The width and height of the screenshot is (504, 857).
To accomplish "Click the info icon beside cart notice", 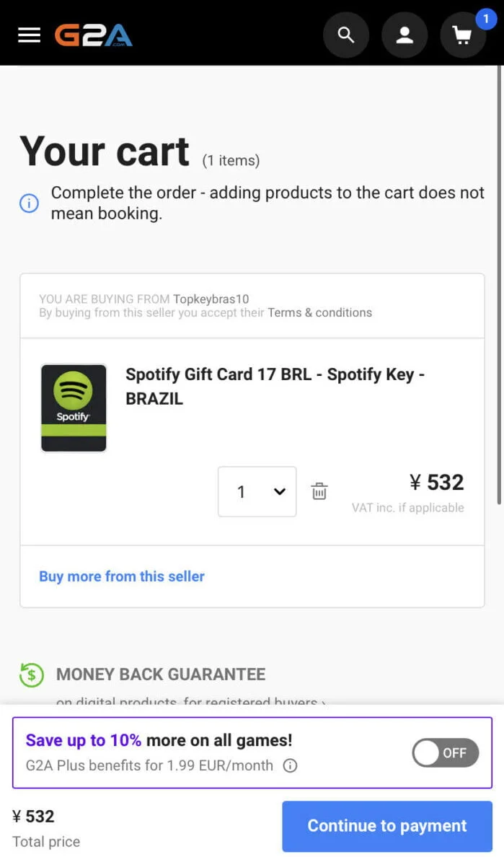I will click(29, 203).
